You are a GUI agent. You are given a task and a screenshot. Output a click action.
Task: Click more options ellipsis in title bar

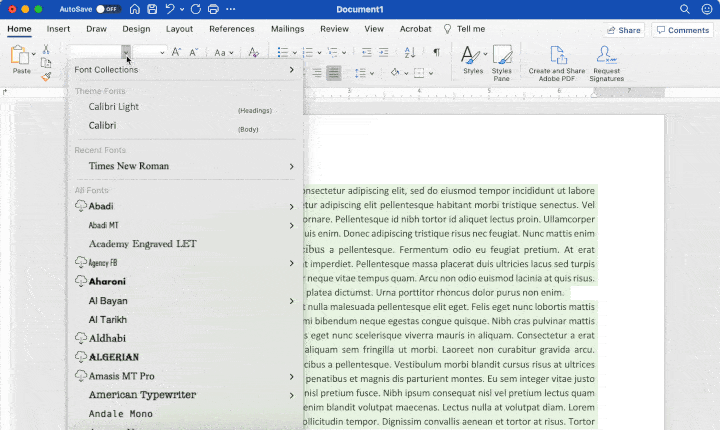click(231, 9)
